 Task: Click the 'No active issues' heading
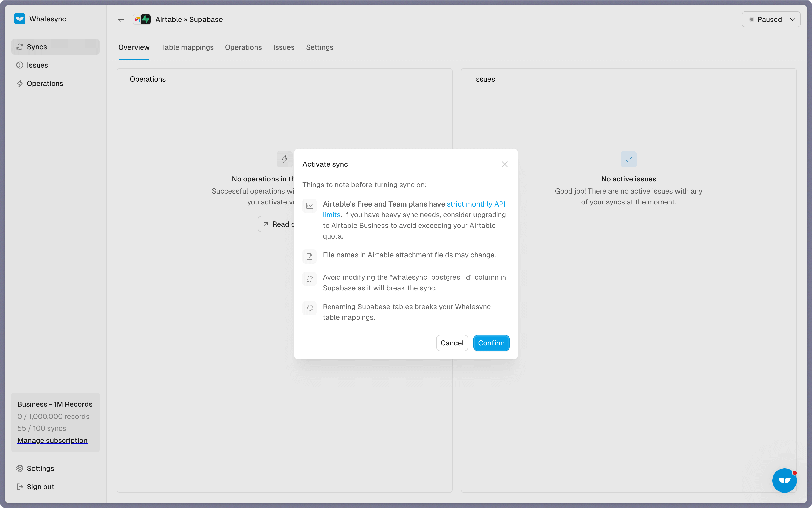pos(629,179)
